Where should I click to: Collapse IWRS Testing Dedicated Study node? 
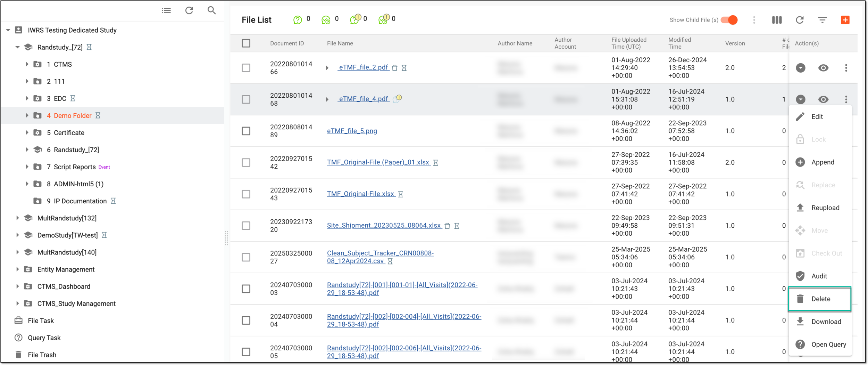coord(8,30)
